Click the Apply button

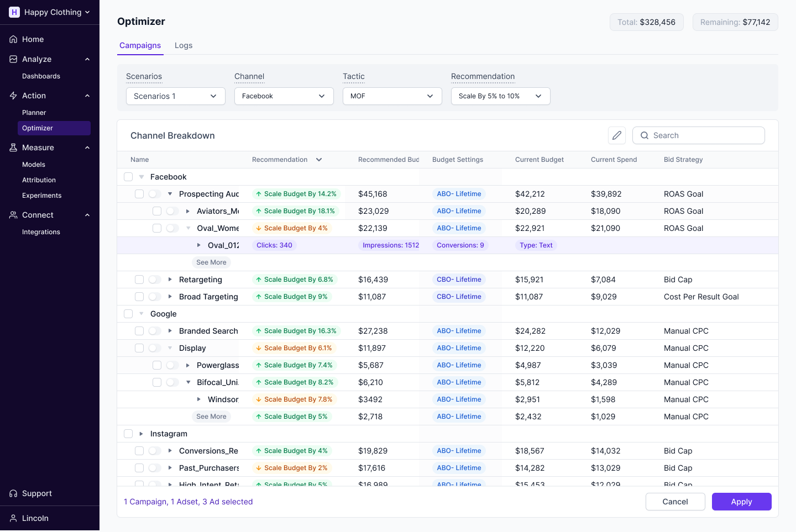pyautogui.click(x=741, y=502)
